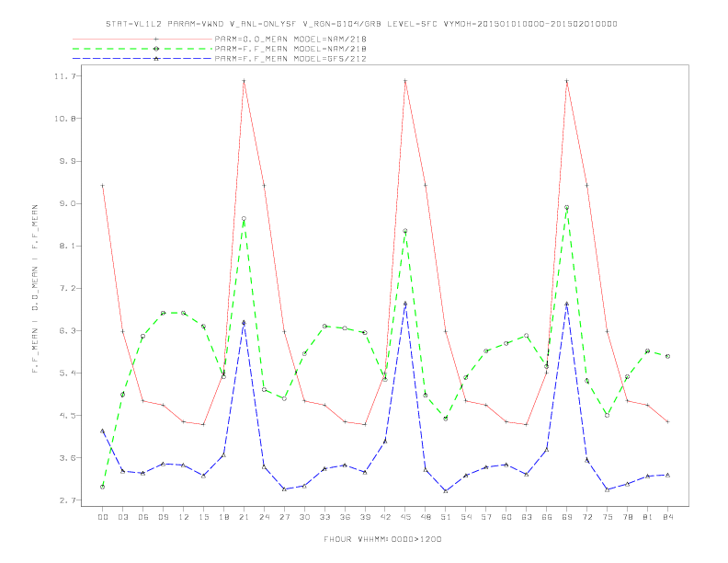Viewport: 728px width, 563px height.
Task: Click x-axis forecast hour label 60
Action: tap(506, 517)
